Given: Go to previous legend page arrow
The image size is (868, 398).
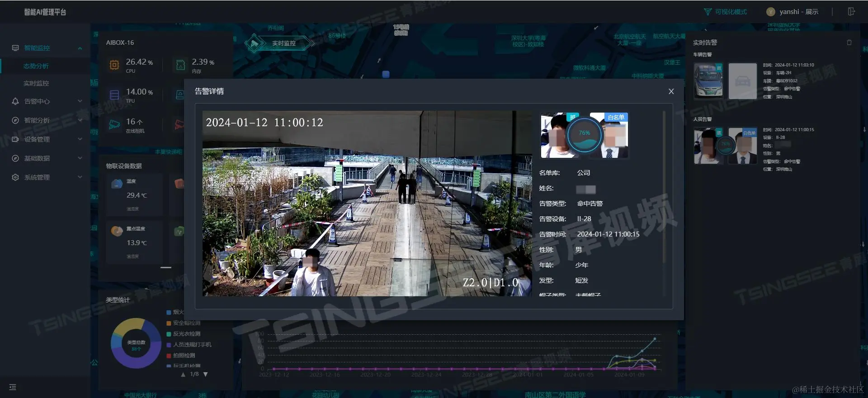Looking at the screenshot, I should [183, 374].
